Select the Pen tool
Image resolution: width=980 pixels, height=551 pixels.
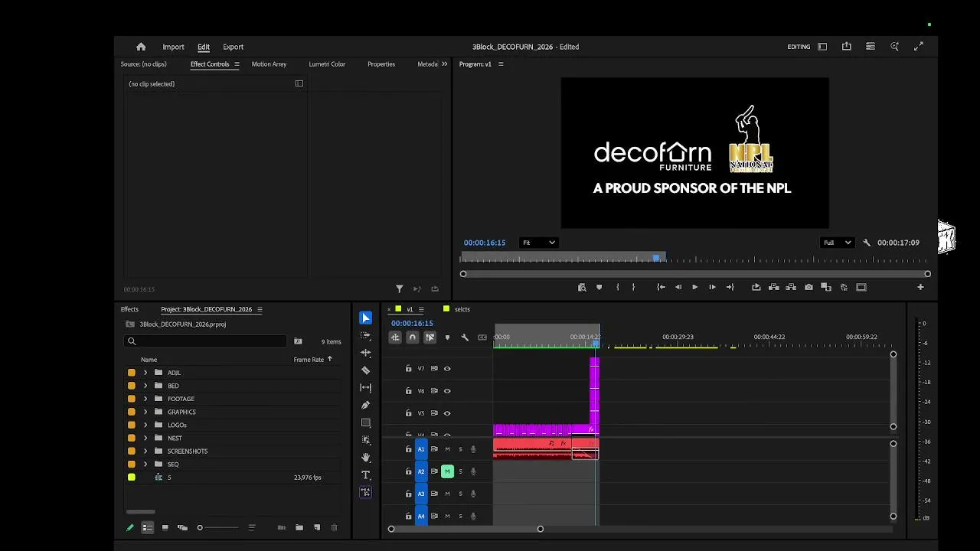click(366, 406)
